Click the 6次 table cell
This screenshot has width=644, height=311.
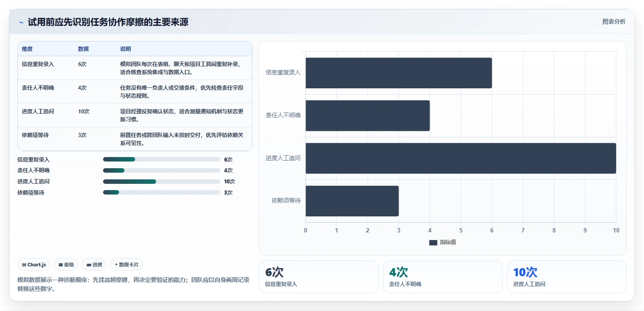pyautogui.click(x=82, y=64)
